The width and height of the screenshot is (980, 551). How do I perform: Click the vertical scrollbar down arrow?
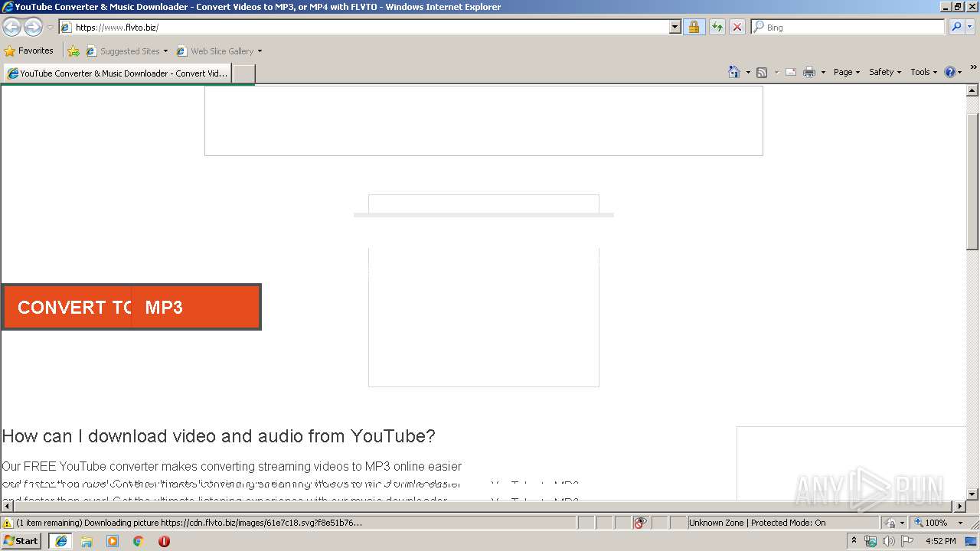(x=972, y=494)
